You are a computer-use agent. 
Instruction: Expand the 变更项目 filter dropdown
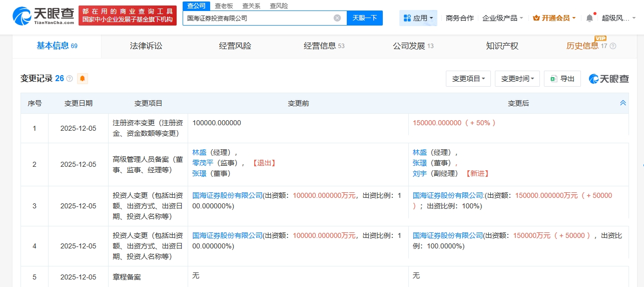point(468,79)
